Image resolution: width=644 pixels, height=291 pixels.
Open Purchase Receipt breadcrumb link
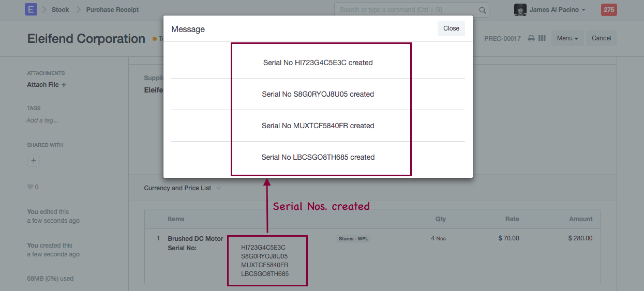(112, 10)
